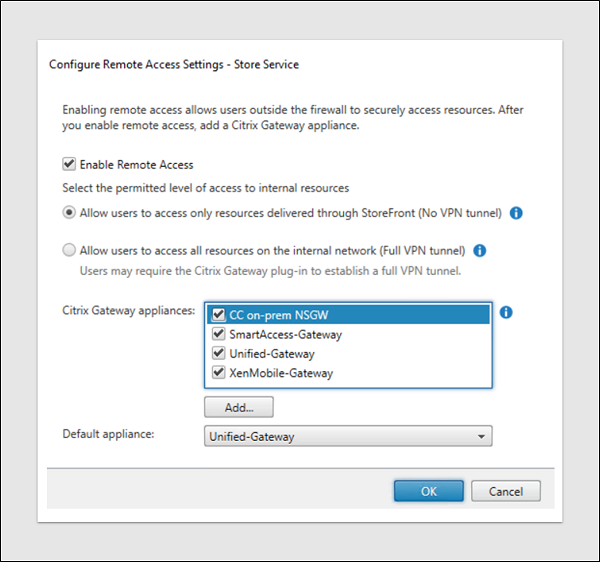Click the Cancel button
The image size is (600, 562).
(x=506, y=491)
